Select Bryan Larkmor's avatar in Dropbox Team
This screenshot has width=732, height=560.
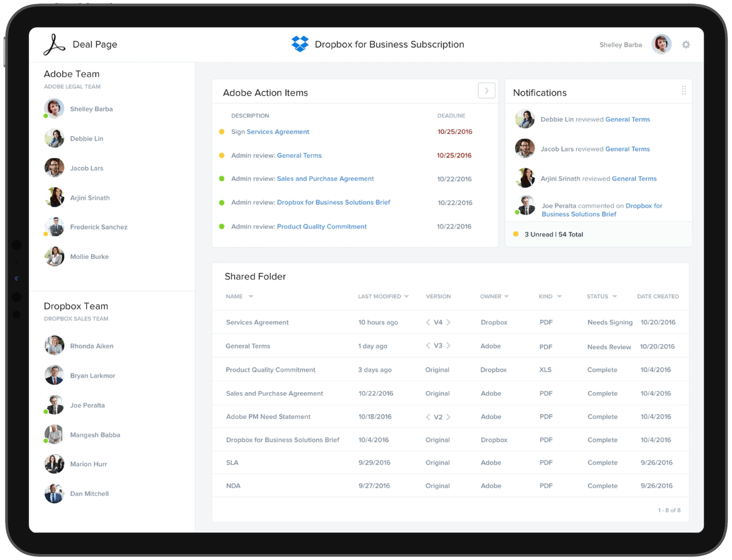point(54,375)
